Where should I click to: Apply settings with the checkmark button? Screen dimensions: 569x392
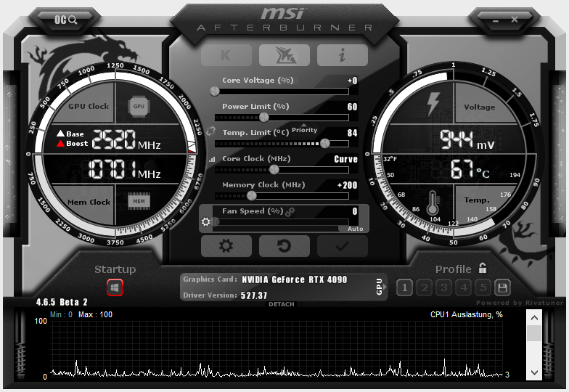click(x=343, y=246)
